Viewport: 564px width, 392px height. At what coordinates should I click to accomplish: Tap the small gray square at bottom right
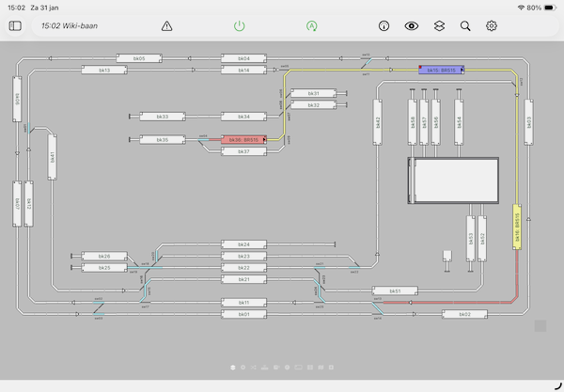pyautogui.click(x=540, y=325)
